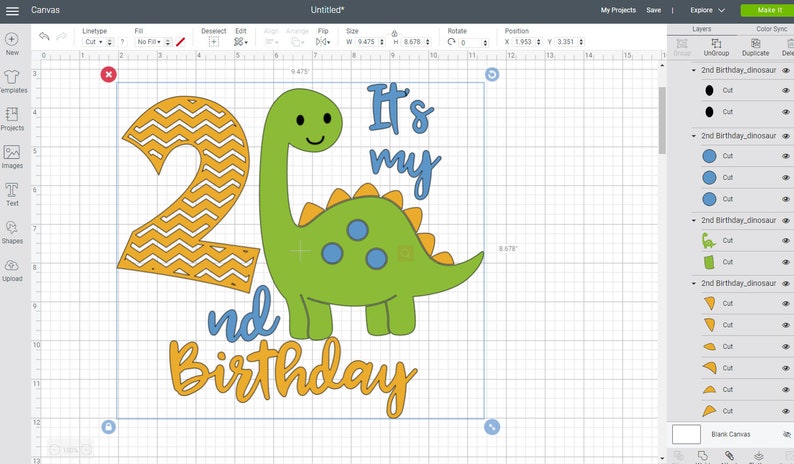Hide the second black oval Cut layer
794x464 pixels.
tap(785, 112)
